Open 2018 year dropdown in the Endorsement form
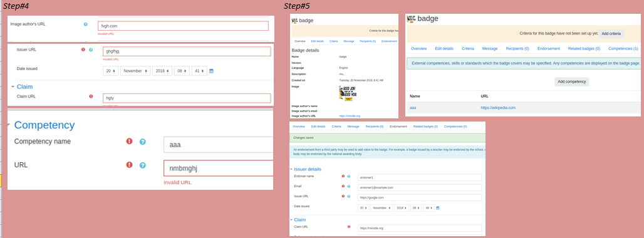Viewport: 644px width, 238px height. click(402, 208)
